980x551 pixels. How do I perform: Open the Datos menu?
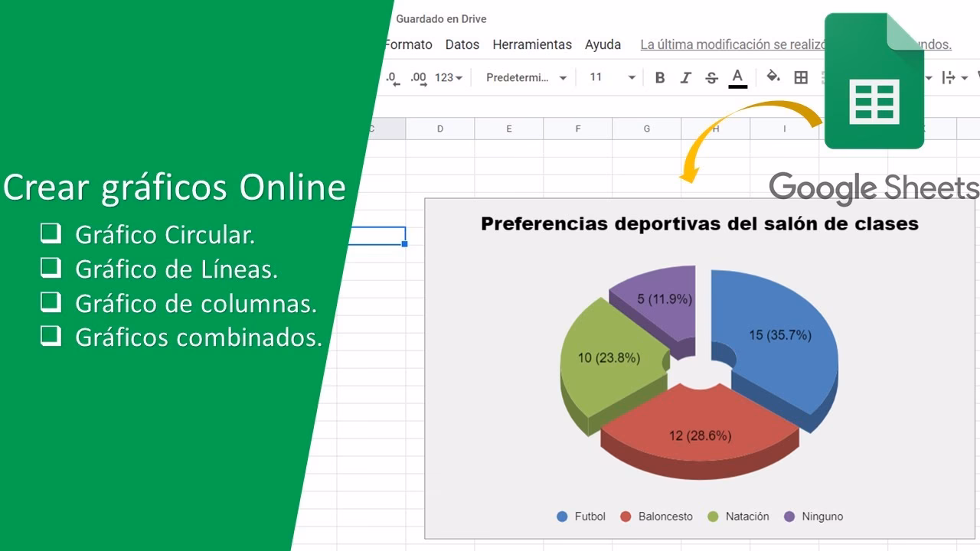(x=462, y=44)
